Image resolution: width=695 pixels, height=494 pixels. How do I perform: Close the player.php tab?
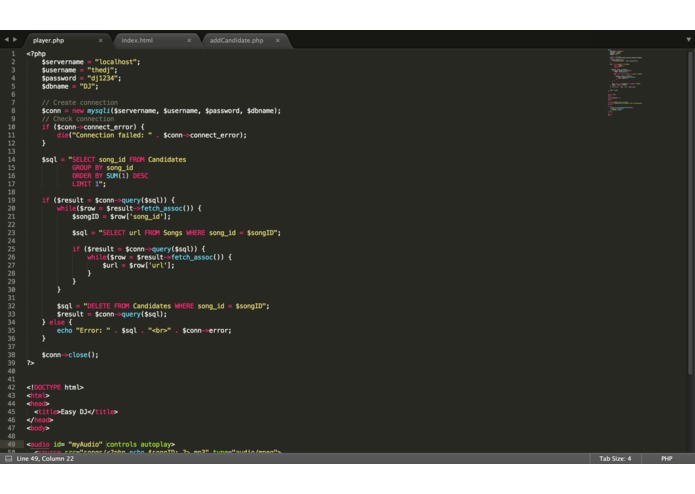coord(101,40)
